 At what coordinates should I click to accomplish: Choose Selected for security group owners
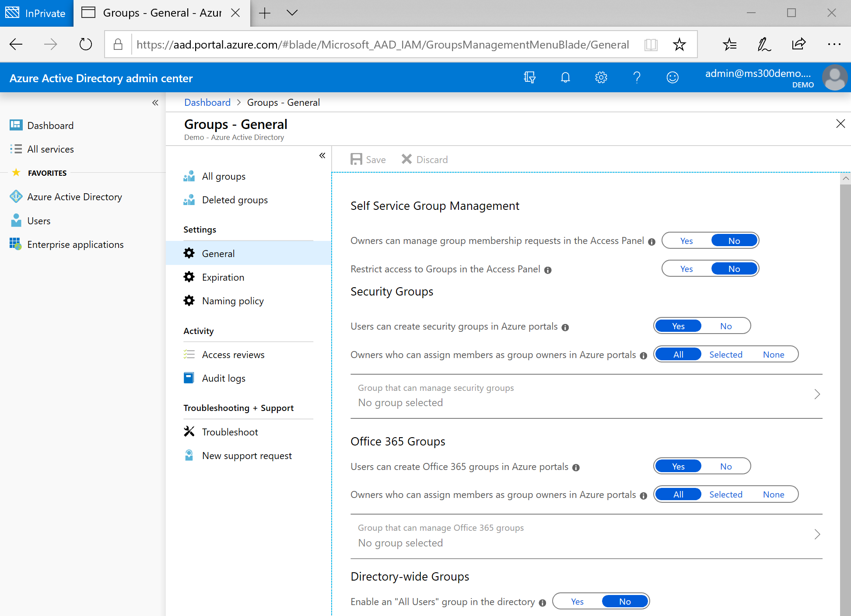click(x=726, y=354)
